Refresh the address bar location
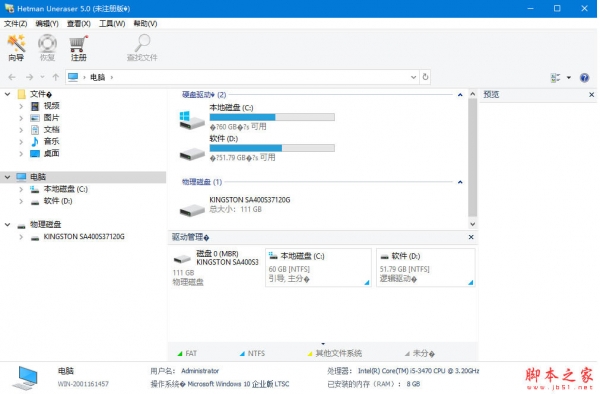 [x=425, y=77]
